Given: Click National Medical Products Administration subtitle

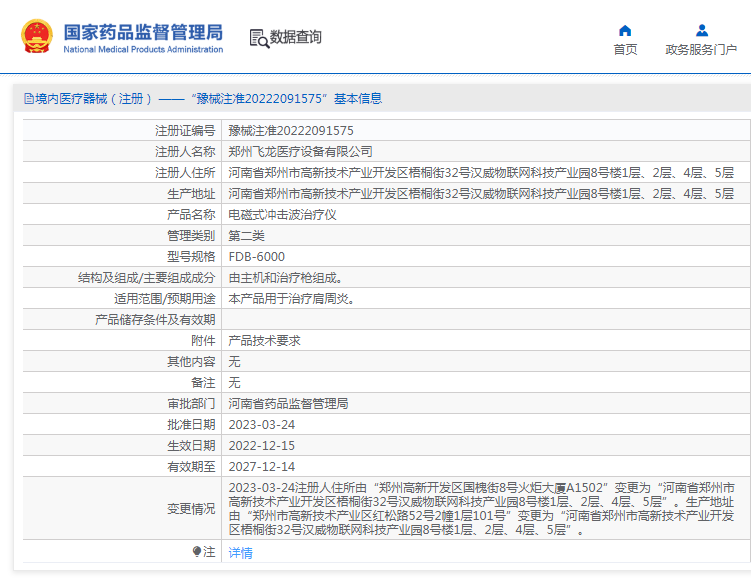Looking at the screenshot, I should coord(143,49).
